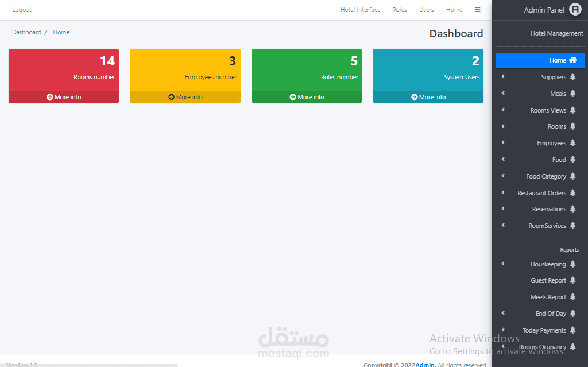The height and width of the screenshot is (367, 588).
Task: Click the tree icon next to Rooms
Action: (x=572, y=126)
